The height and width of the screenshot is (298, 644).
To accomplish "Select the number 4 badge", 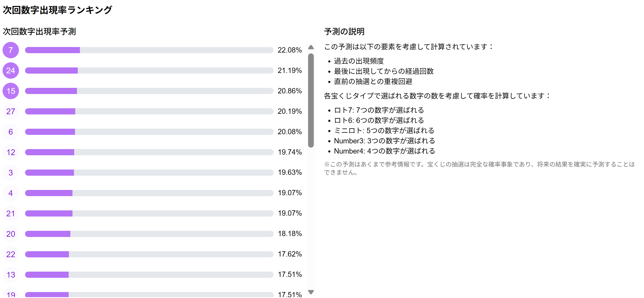I will tap(10, 193).
